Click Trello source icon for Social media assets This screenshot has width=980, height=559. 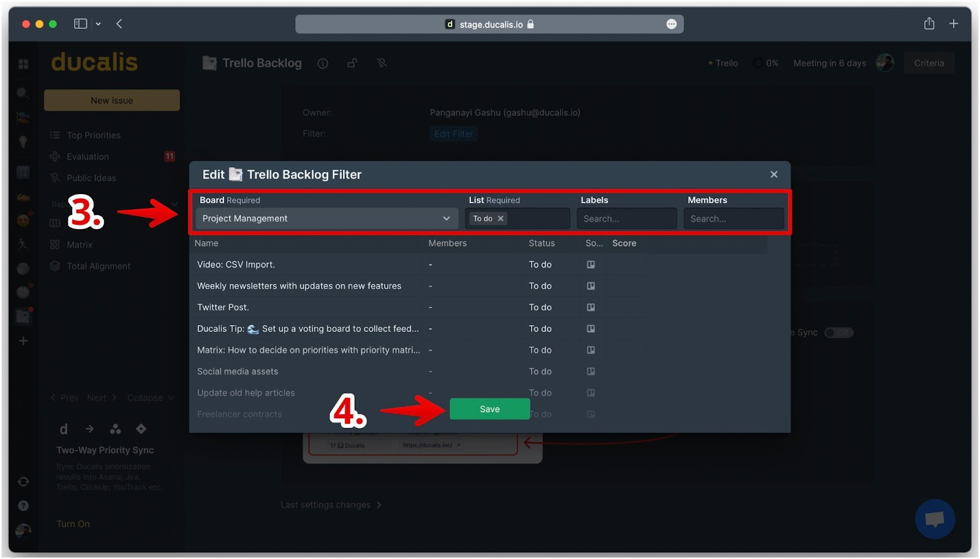pos(590,372)
